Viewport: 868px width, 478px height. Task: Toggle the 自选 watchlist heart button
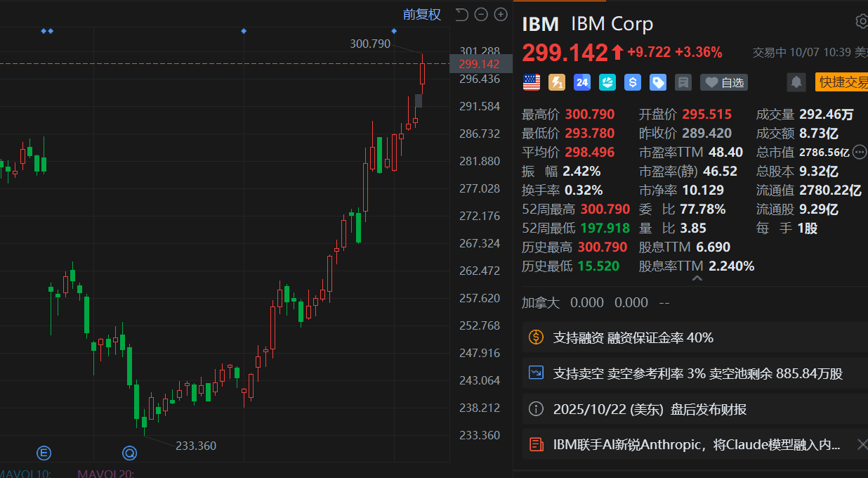(724, 83)
